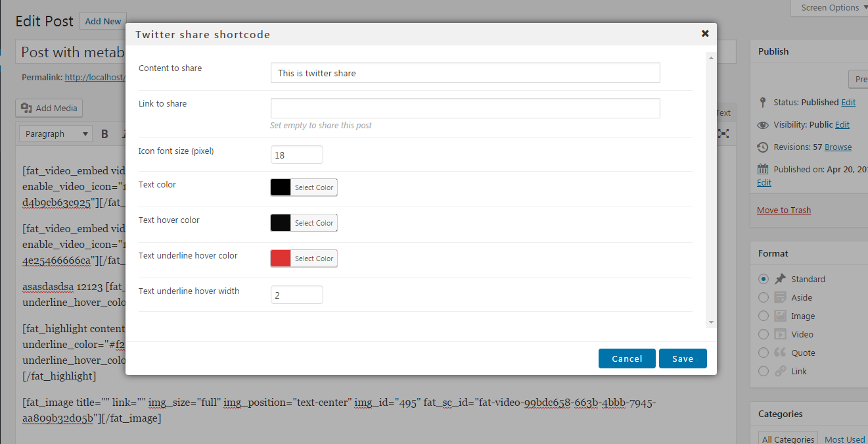The image size is (868, 444).
Task: Close the Twitter share shortcode dialog
Action: pyautogui.click(x=705, y=34)
